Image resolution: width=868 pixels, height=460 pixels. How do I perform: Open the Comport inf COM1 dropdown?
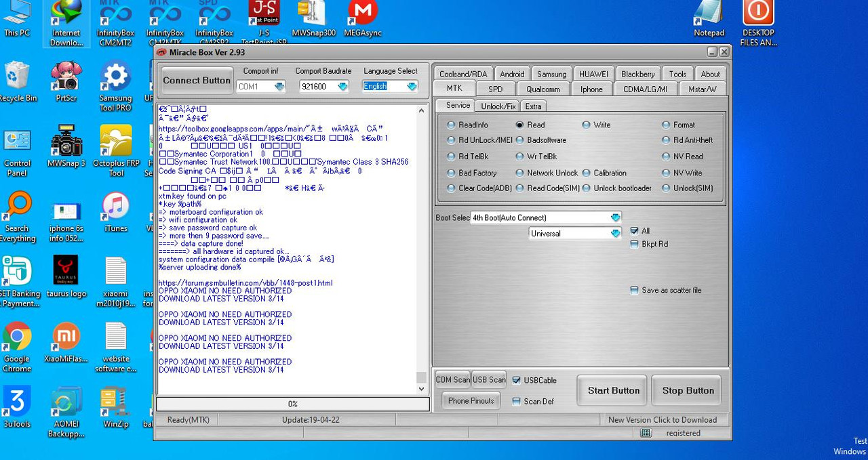(x=279, y=87)
